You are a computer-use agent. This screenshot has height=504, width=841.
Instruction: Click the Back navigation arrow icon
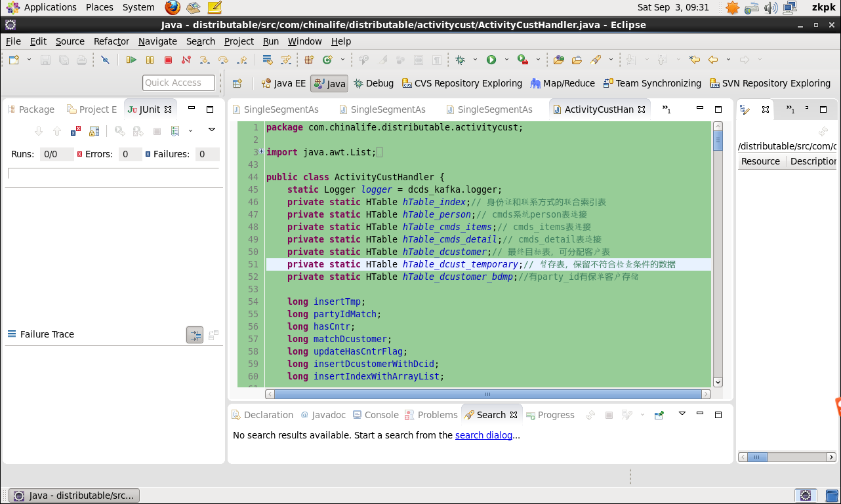pos(713,60)
